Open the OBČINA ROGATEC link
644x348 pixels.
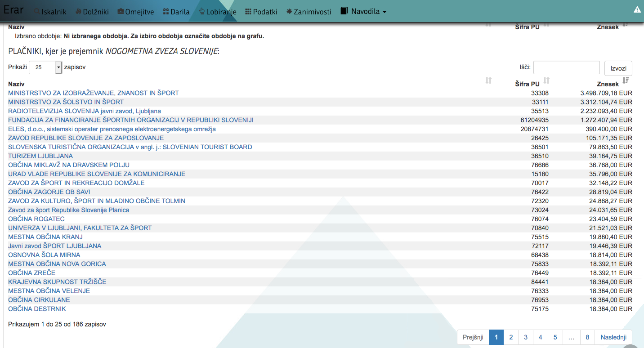pyautogui.click(x=36, y=219)
